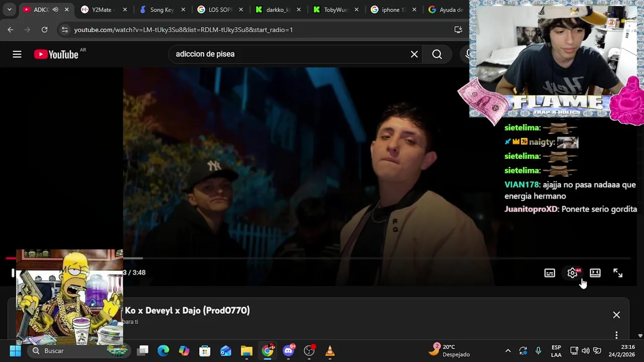Switch to Chrome on the taskbar
The image size is (644, 362).
point(268,350)
